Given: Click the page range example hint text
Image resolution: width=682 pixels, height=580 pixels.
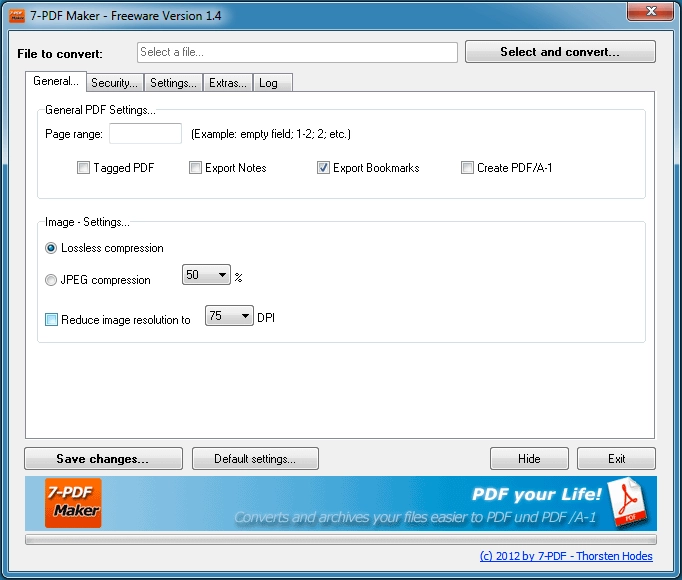Looking at the screenshot, I should 271,134.
